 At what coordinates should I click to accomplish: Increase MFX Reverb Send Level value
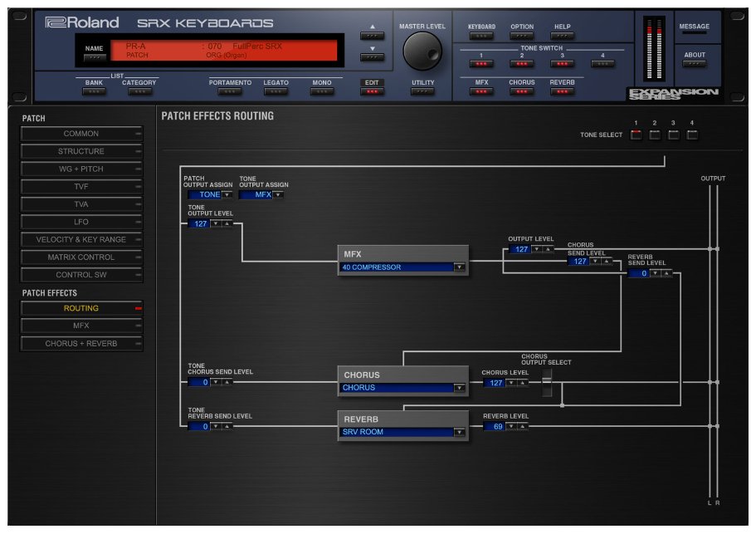(x=666, y=273)
